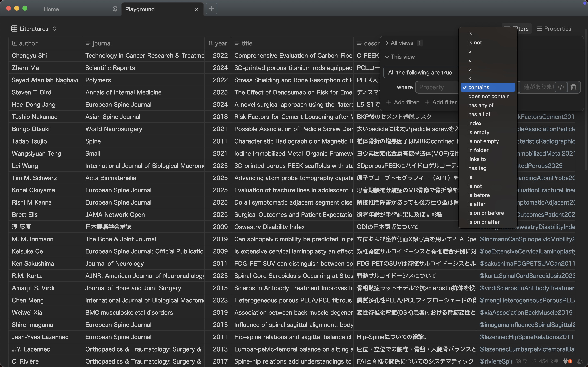Viewport: 588px width, 367px height.
Task: Click the first Add filter button
Action: (402, 102)
